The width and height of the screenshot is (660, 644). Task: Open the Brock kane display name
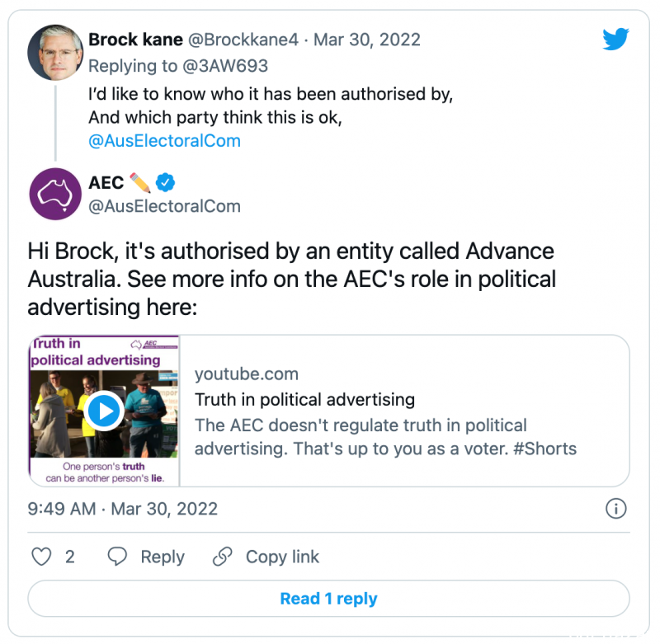point(135,40)
